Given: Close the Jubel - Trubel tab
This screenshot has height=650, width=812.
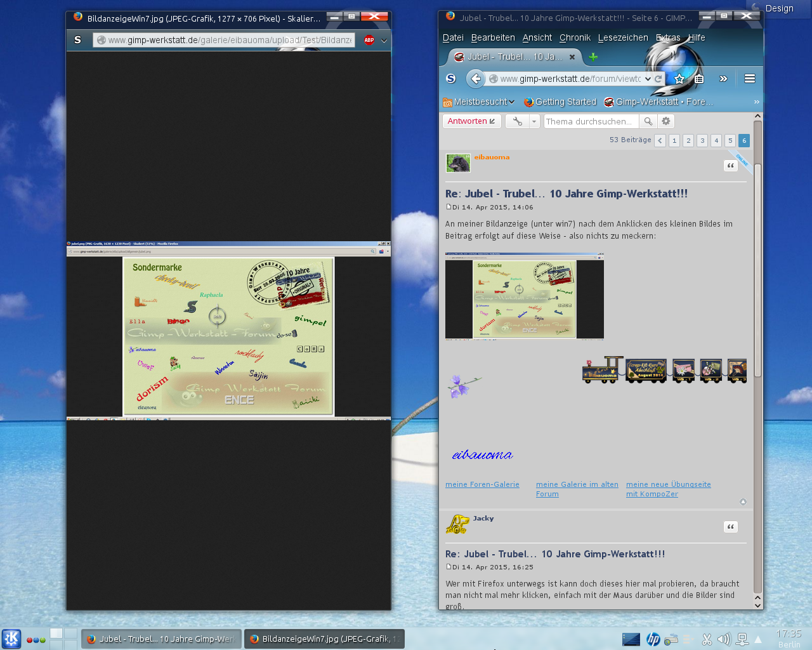Looking at the screenshot, I should (x=572, y=56).
